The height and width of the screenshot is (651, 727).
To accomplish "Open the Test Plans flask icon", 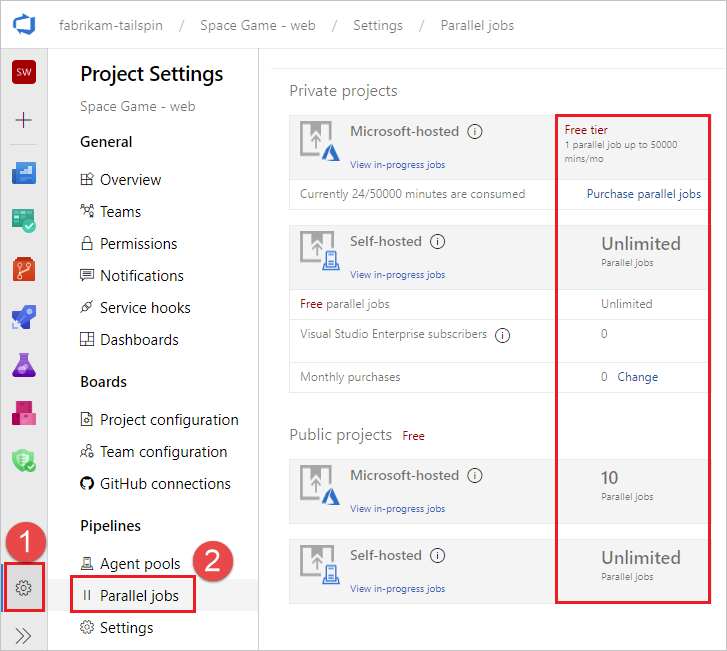I will point(24,365).
